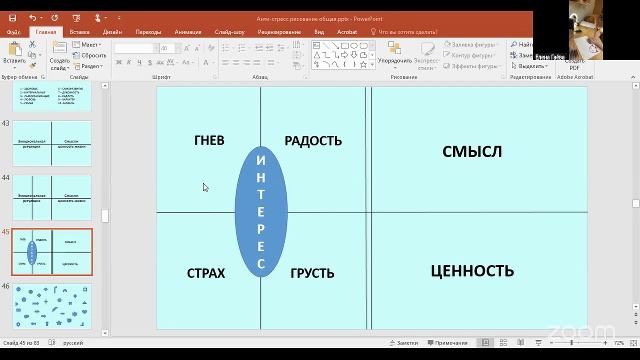Image resolution: width=640 pixels, height=360 pixels.
Task: Fit slide to current window icon
Action: coord(633,343)
